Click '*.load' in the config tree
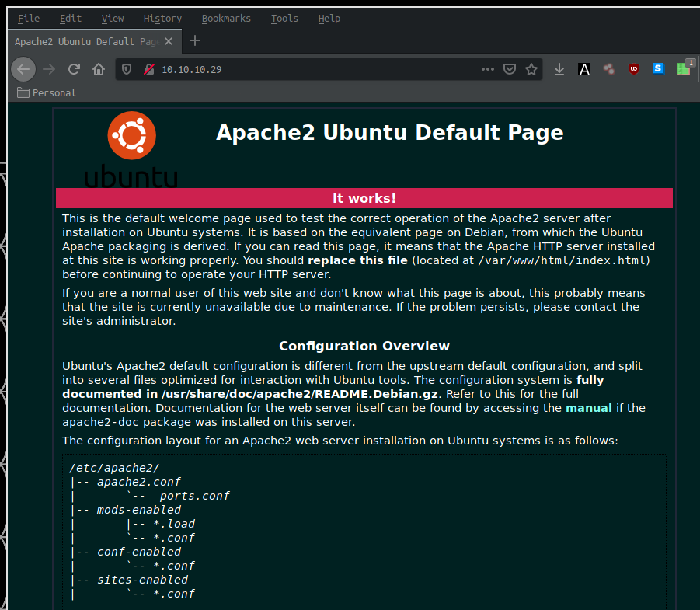The image size is (700, 610). 174,524
